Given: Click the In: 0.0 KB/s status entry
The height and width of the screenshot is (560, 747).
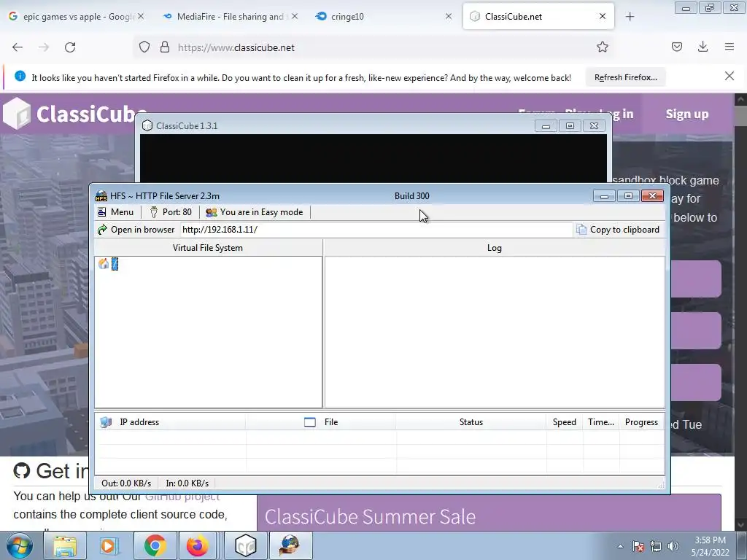Looking at the screenshot, I should click(x=187, y=483).
